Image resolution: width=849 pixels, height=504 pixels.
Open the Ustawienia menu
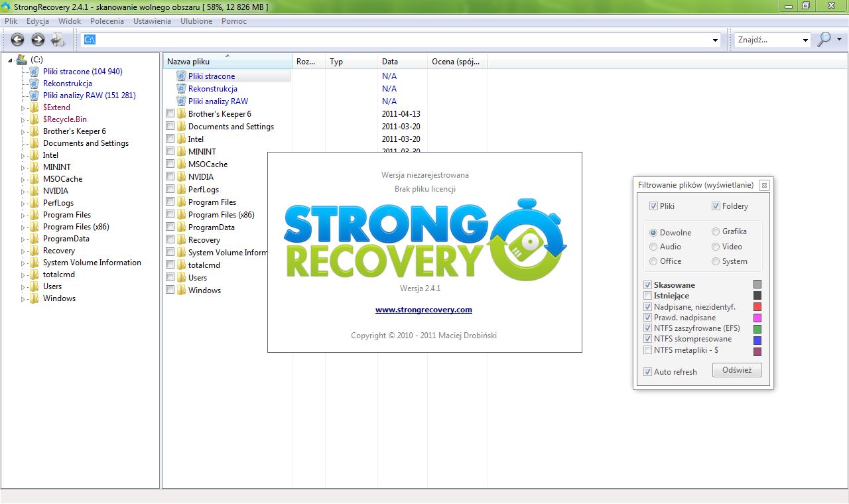point(152,21)
